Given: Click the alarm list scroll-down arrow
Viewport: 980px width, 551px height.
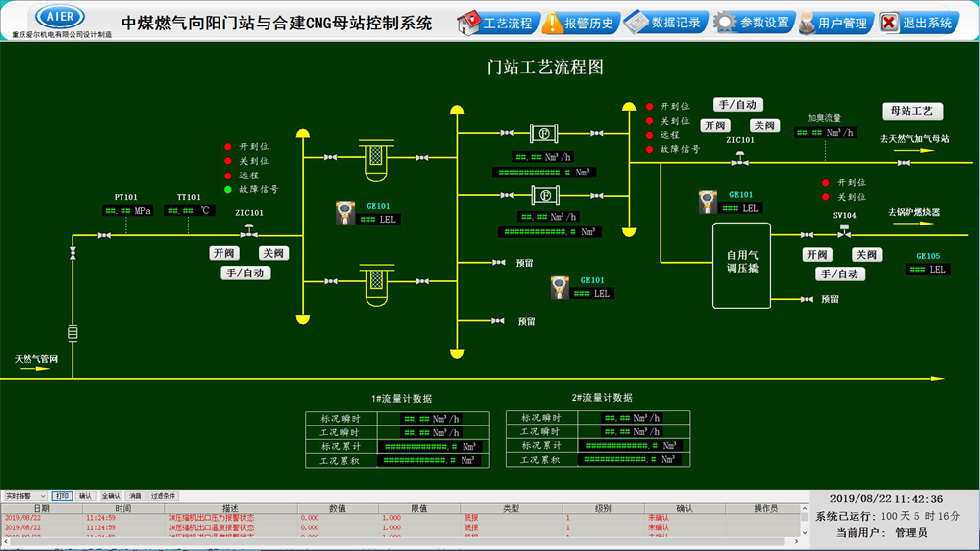Looking at the screenshot, I should [x=805, y=533].
